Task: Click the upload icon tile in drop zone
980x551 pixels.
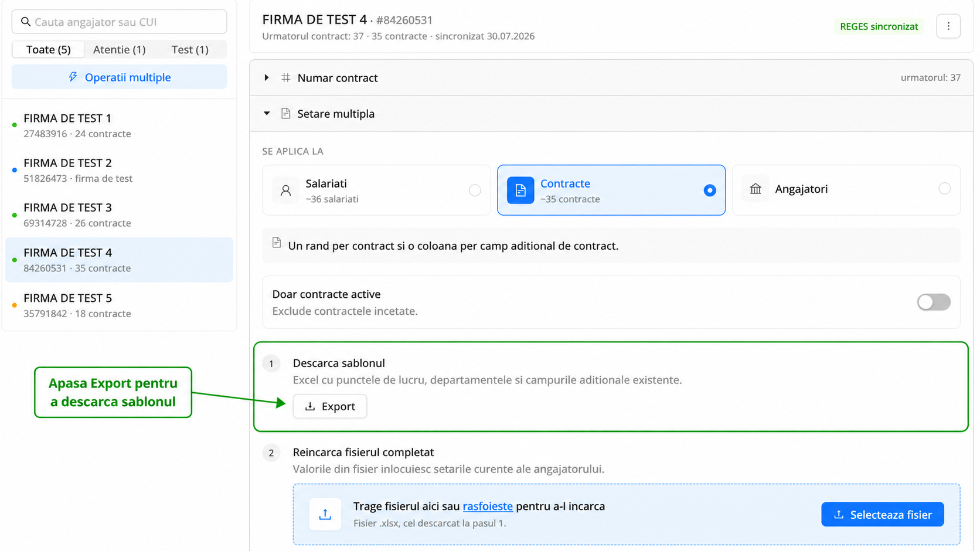Action: (x=325, y=514)
